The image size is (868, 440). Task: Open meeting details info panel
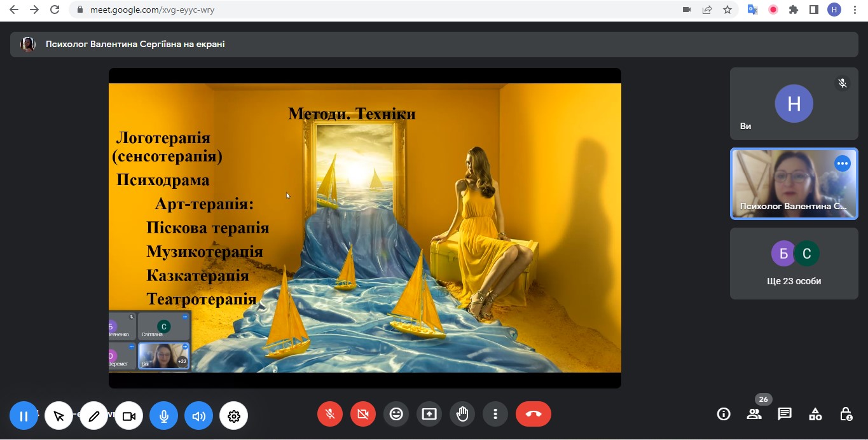[724, 414]
